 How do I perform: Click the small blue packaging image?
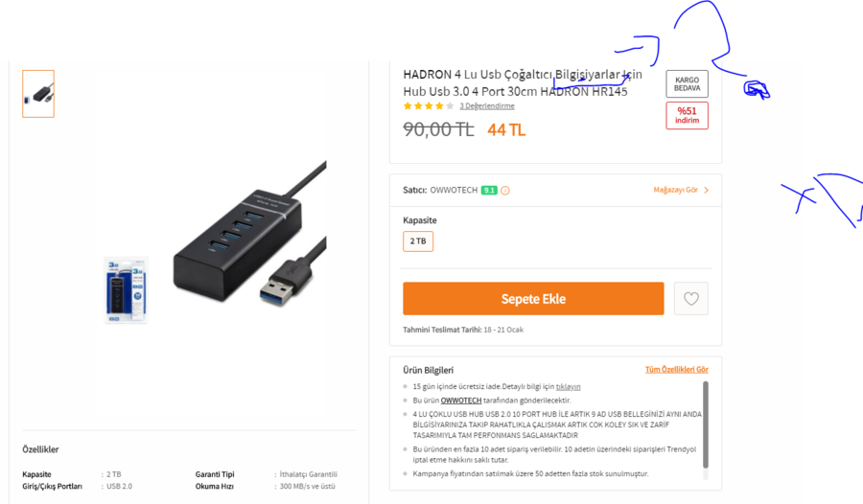coord(126,289)
